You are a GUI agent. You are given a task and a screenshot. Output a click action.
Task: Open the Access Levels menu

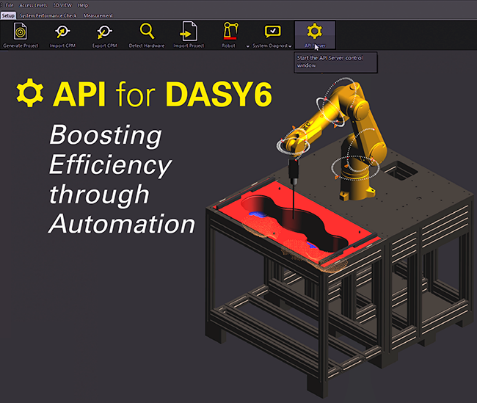click(x=33, y=5)
